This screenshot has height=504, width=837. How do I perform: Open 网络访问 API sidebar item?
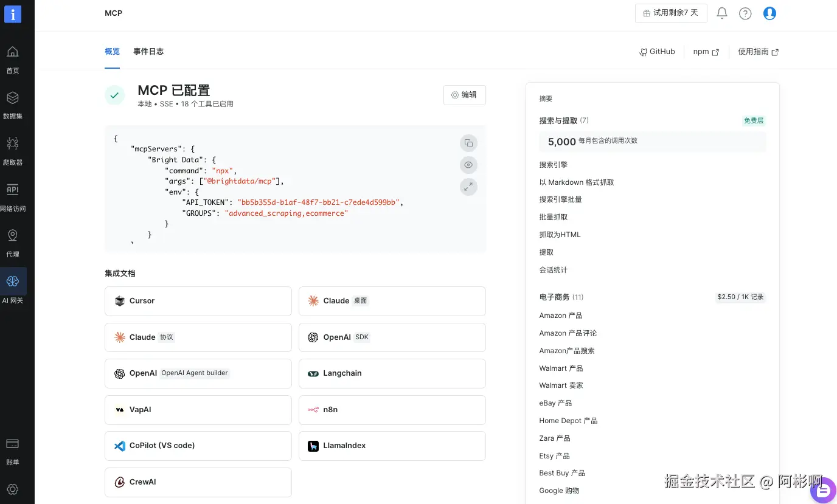tap(13, 197)
